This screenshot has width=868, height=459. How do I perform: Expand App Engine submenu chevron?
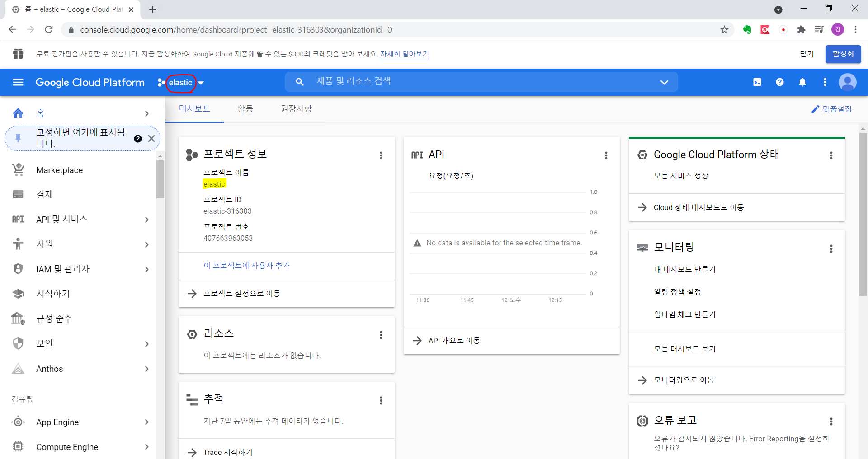tap(147, 422)
